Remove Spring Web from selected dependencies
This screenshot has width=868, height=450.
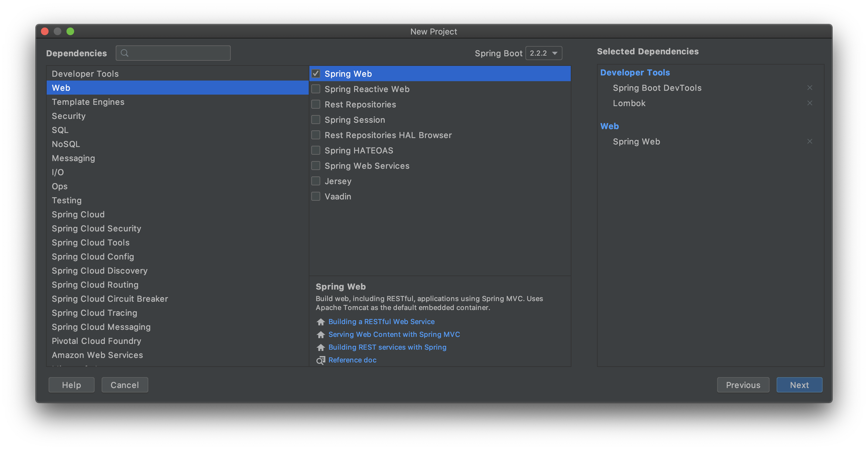click(810, 142)
